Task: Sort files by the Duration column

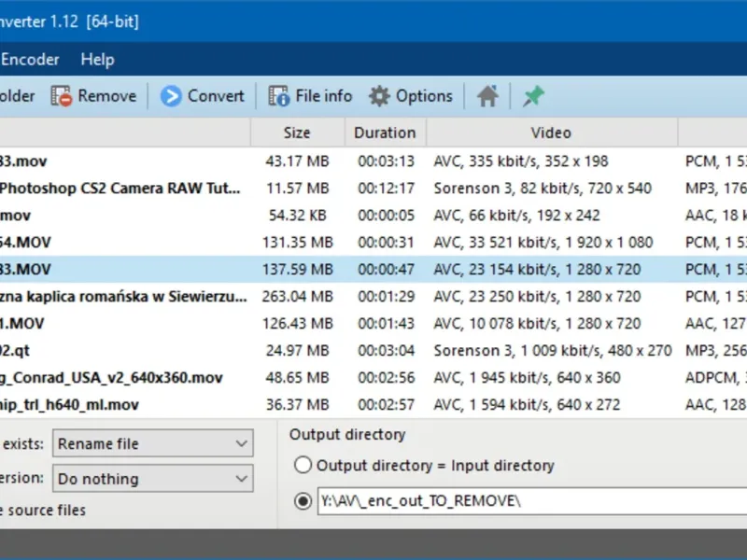Action: click(385, 133)
